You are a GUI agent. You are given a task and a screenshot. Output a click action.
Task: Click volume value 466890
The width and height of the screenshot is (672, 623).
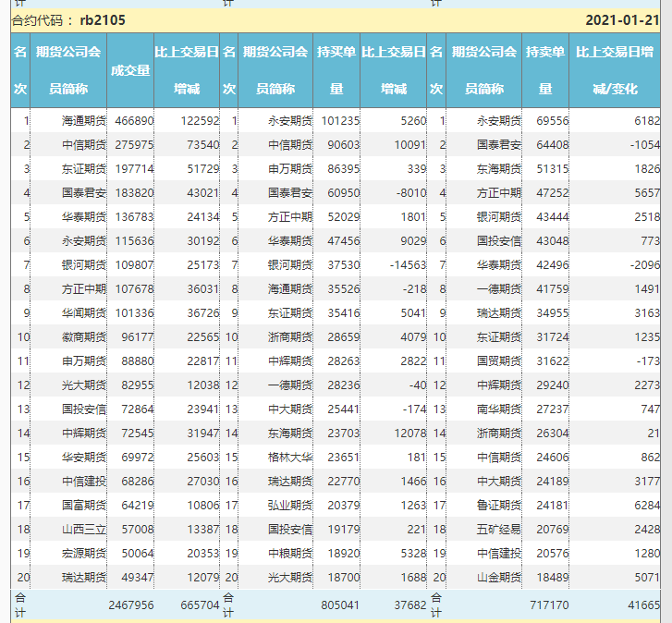click(134, 121)
